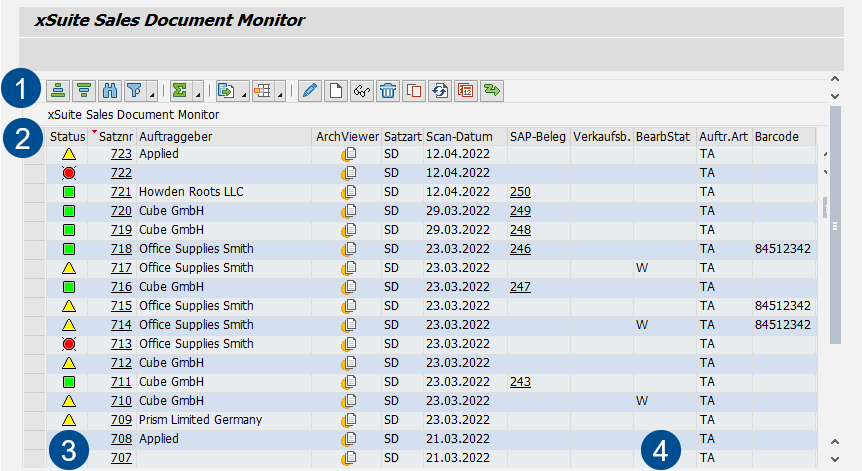Open record number 723 link
Image resolution: width=862 pixels, height=471 pixels.
point(121,154)
